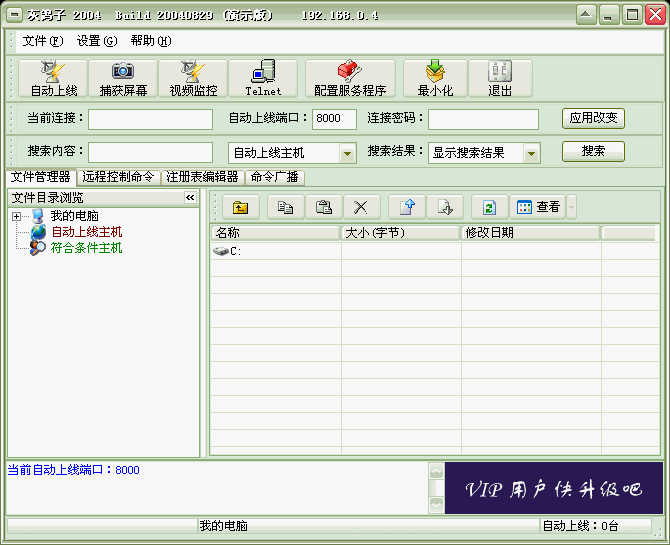The width and height of the screenshot is (670, 545).
Task: Switch to the 注册表编辑器 tab
Action: tap(202, 177)
